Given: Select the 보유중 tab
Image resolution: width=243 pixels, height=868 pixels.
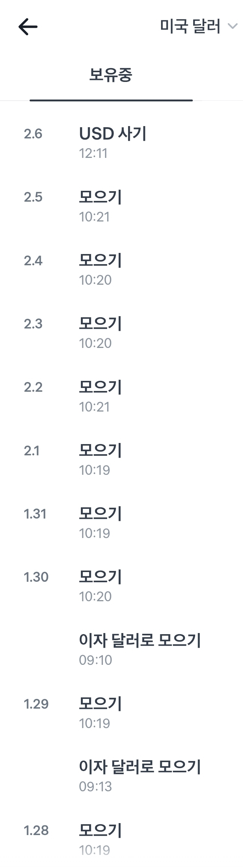Looking at the screenshot, I should [111, 75].
